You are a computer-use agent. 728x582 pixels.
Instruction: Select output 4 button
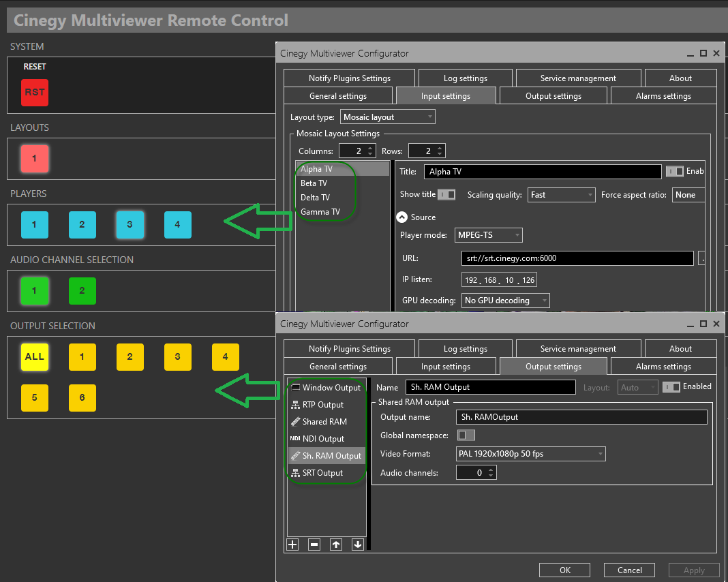pos(225,357)
